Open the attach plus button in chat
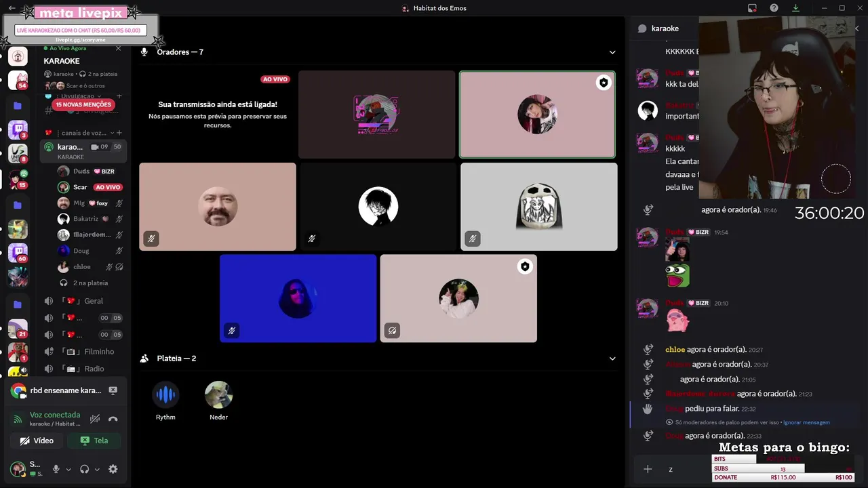The image size is (868, 488). pos(648,469)
